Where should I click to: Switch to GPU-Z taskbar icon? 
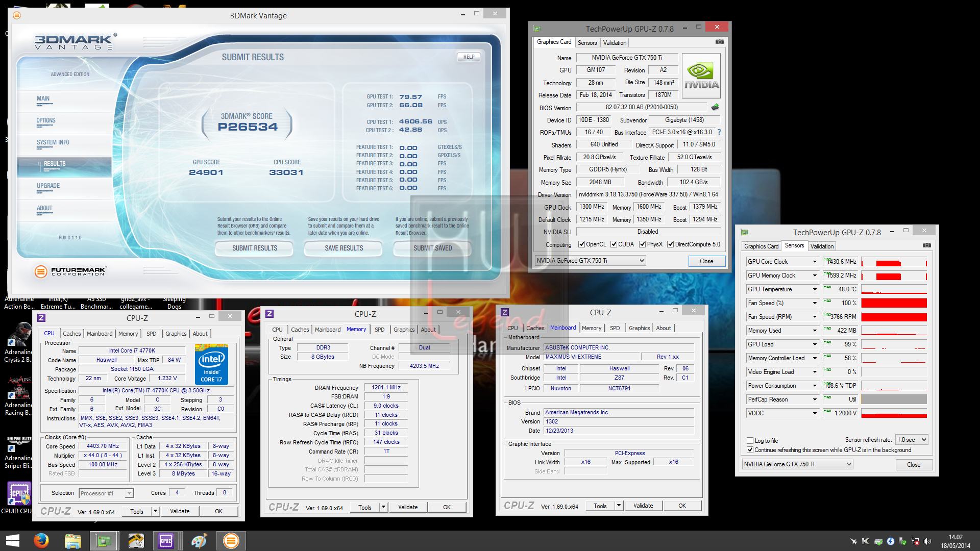pos(104,541)
